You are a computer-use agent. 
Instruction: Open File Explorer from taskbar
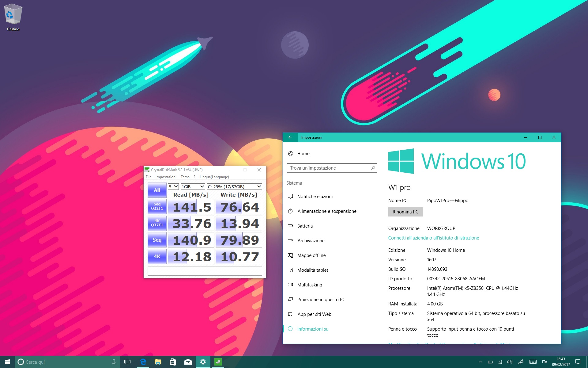point(158,362)
